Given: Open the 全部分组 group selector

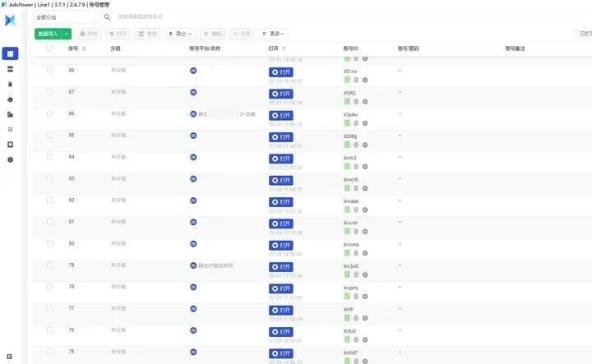Looking at the screenshot, I should (x=63, y=17).
